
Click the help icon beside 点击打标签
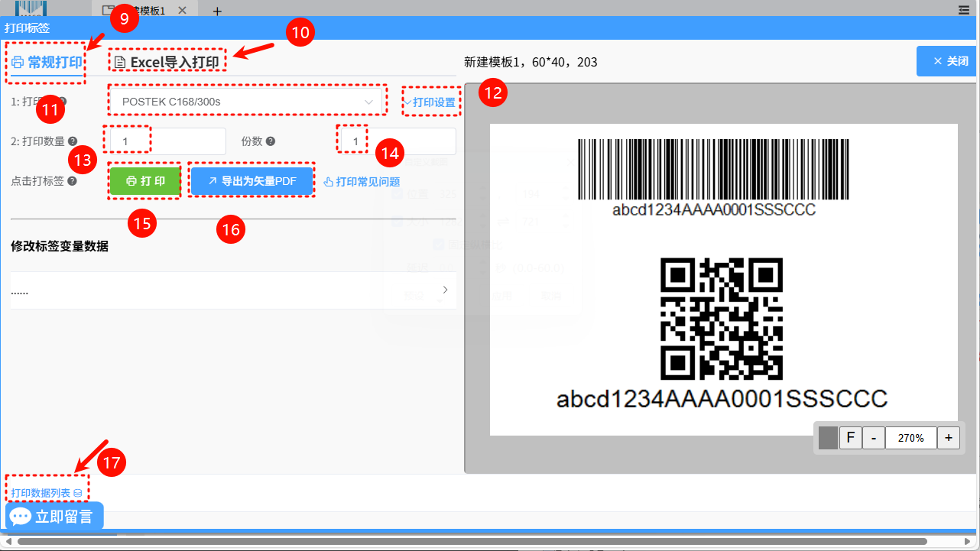point(72,181)
